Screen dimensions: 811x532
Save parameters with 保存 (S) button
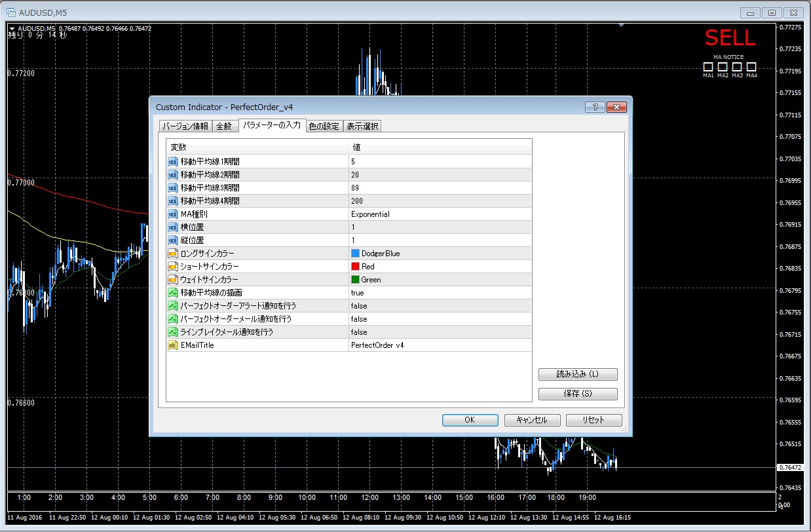pyautogui.click(x=578, y=394)
